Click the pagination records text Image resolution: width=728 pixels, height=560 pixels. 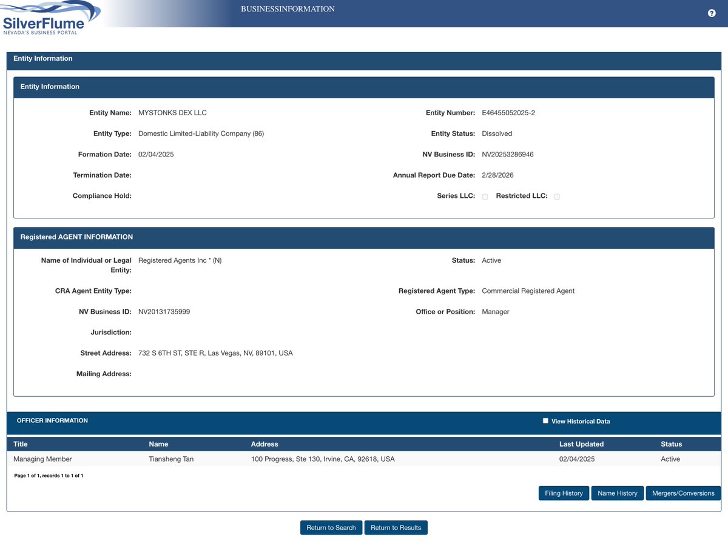pyautogui.click(x=49, y=476)
